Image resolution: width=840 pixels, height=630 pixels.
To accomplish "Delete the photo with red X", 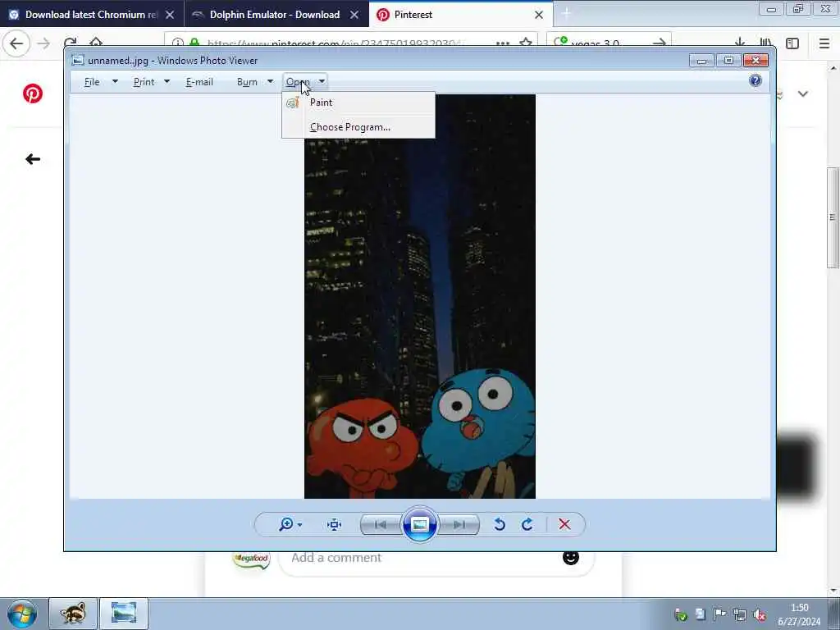I will coord(564,524).
